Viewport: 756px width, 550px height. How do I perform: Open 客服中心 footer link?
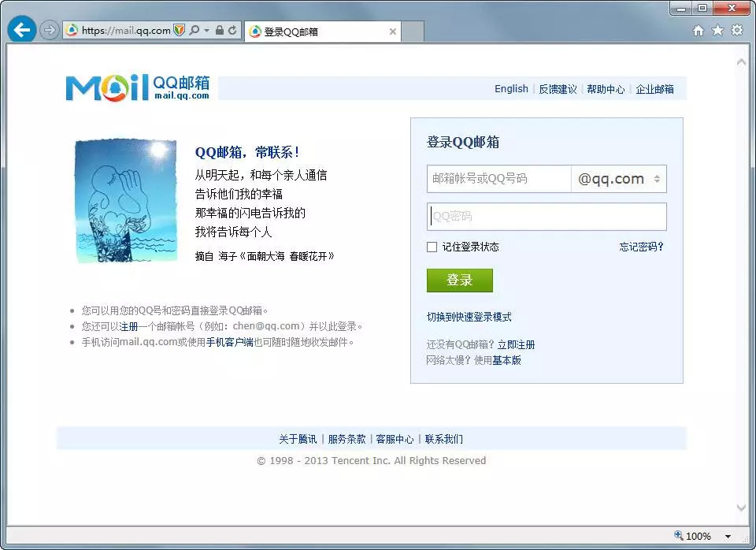coord(395,439)
